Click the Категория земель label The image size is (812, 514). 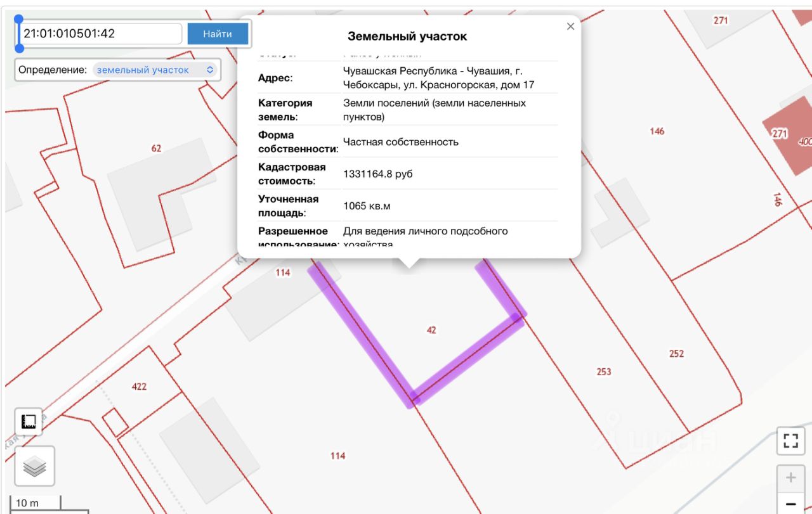[285, 110]
